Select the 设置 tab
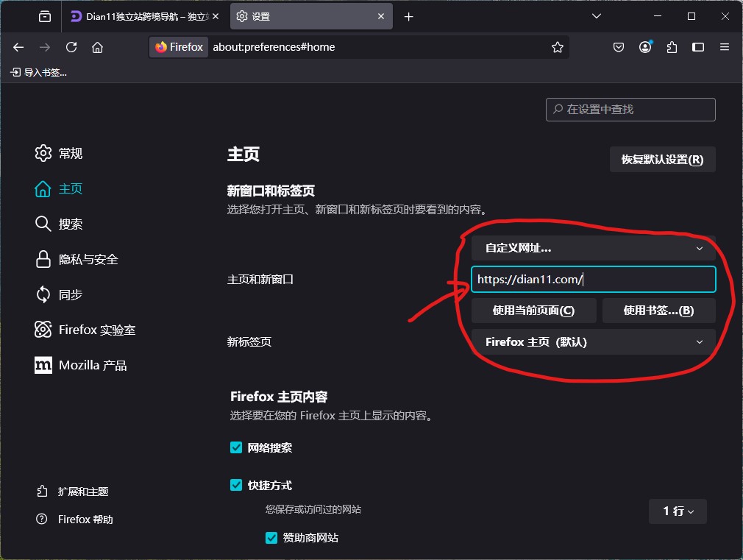This screenshot has width=743, height=560. click(x=311, y=17)
